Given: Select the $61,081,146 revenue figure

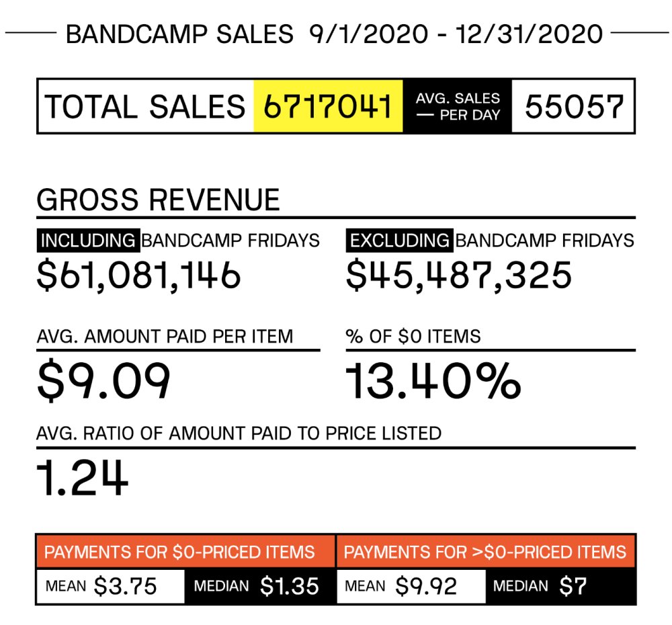Looking at the screenshot, I should coord(138,276).
